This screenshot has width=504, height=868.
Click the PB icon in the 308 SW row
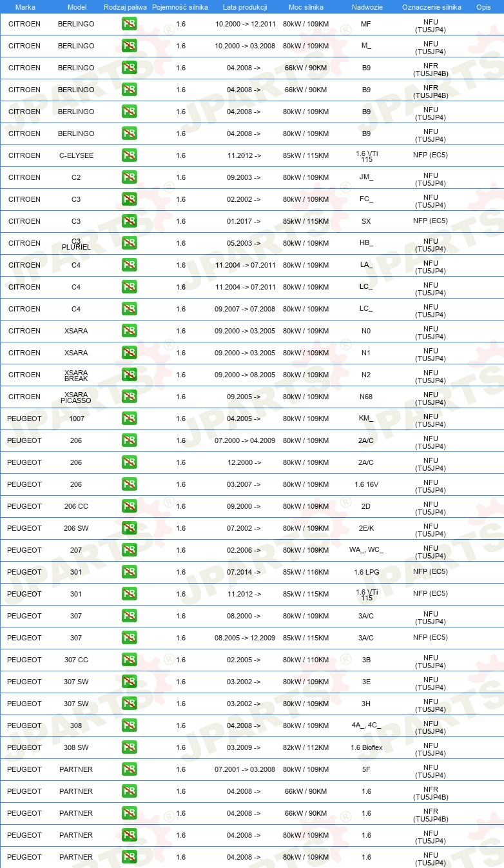point(129,747)
